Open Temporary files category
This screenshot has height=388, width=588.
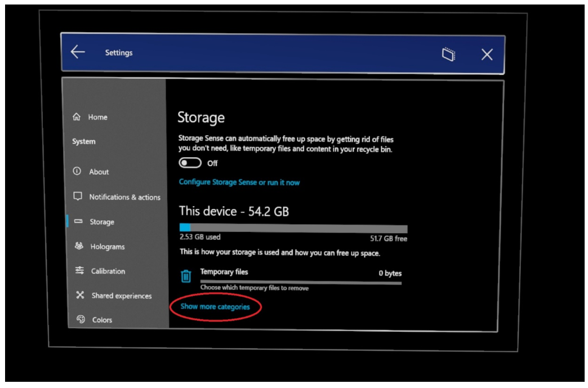point(291,279)
